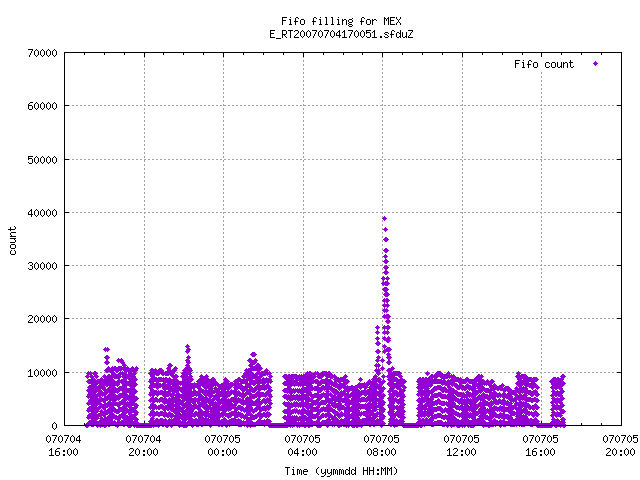This screenshot has width=640, height=480.
Task: Click the y-axis label 10000
Action: (42, 373)
